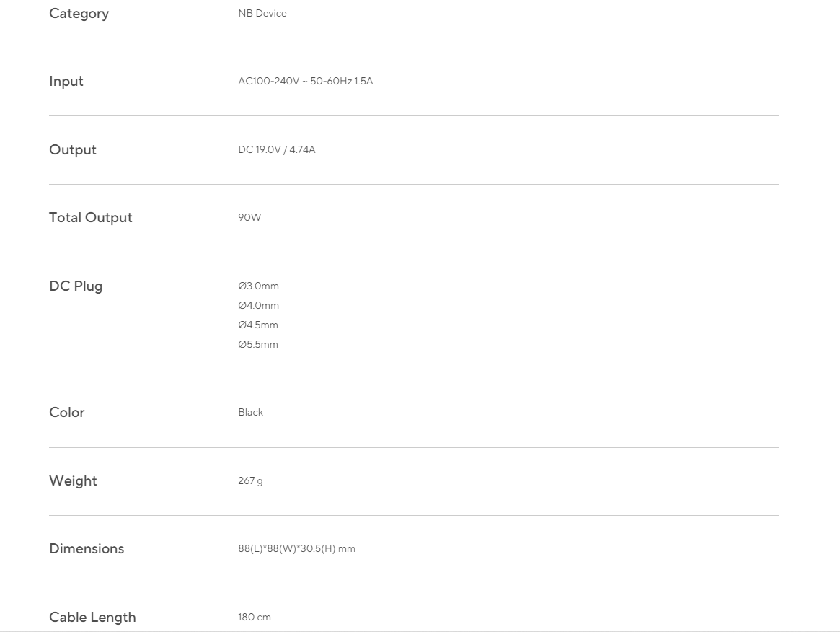Select the Ø4.5mm plug size
The image size is (840, 632).
tap(258, 325)
